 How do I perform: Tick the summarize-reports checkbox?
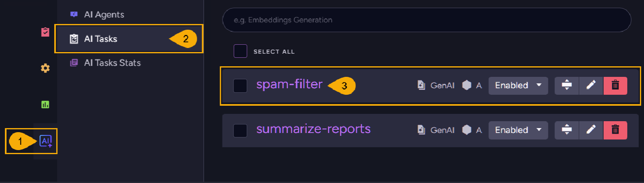240,131
